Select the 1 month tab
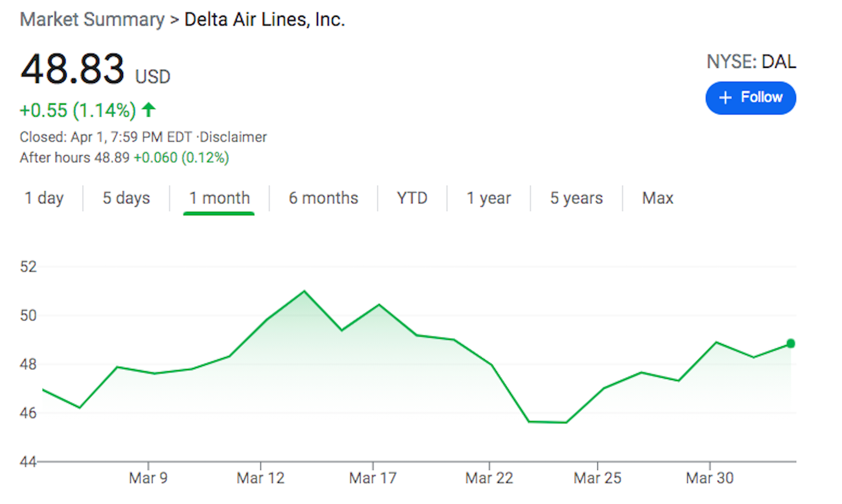This screenshot has height=504, width=842. pyautogui.click(x=219, y=198)
